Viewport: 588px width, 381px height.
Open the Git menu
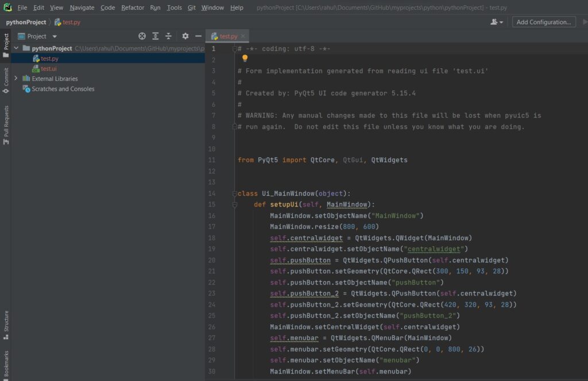coord(191,7)
